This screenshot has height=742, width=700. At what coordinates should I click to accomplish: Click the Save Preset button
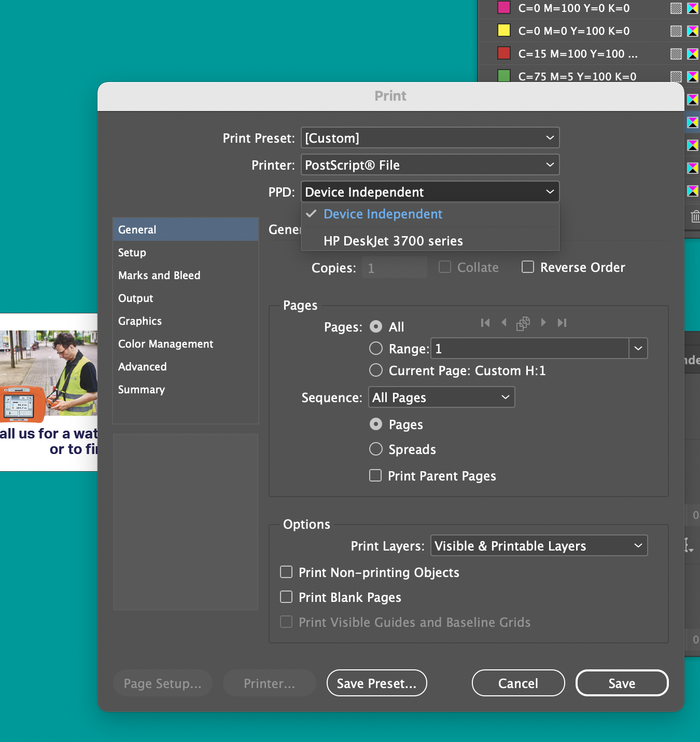click(x=376, y=683)
